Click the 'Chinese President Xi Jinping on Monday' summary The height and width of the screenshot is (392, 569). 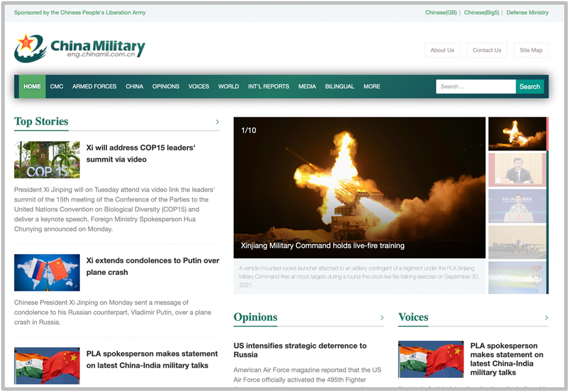(x=112, y=312)
